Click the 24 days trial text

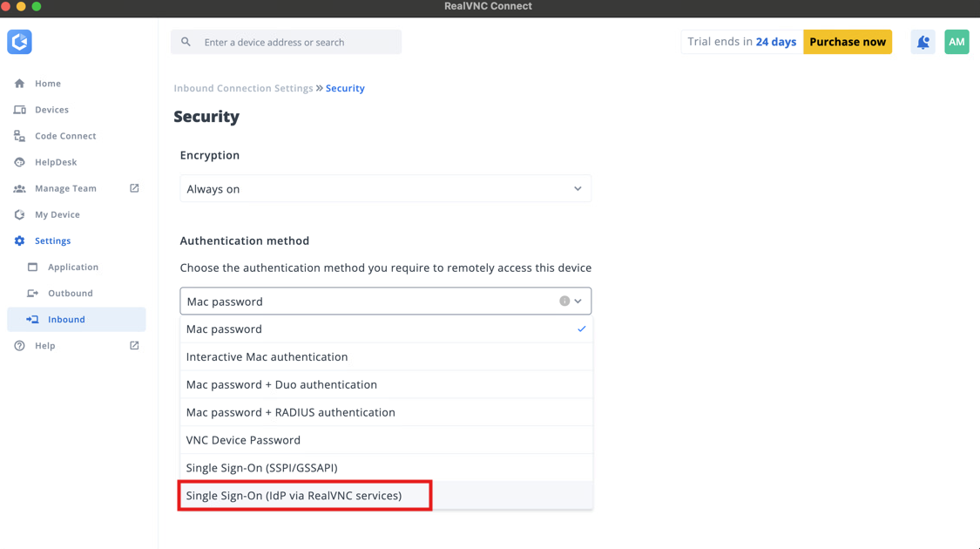775,42
